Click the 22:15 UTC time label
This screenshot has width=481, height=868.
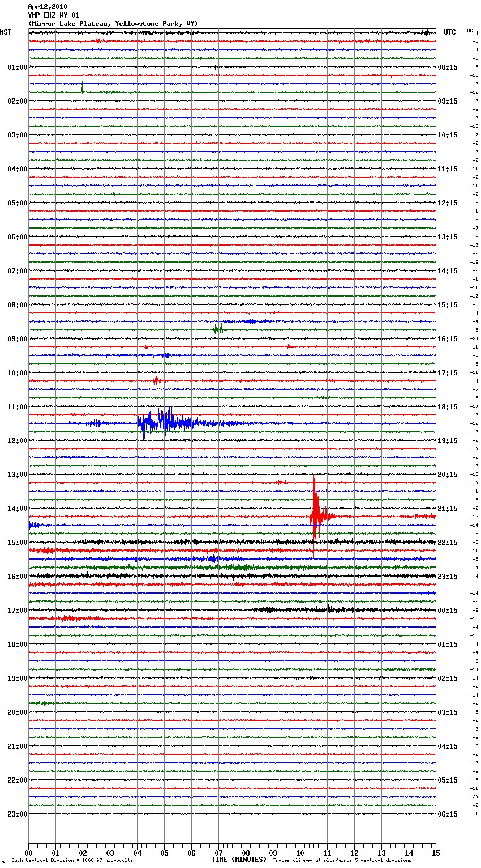coord(448,543)
